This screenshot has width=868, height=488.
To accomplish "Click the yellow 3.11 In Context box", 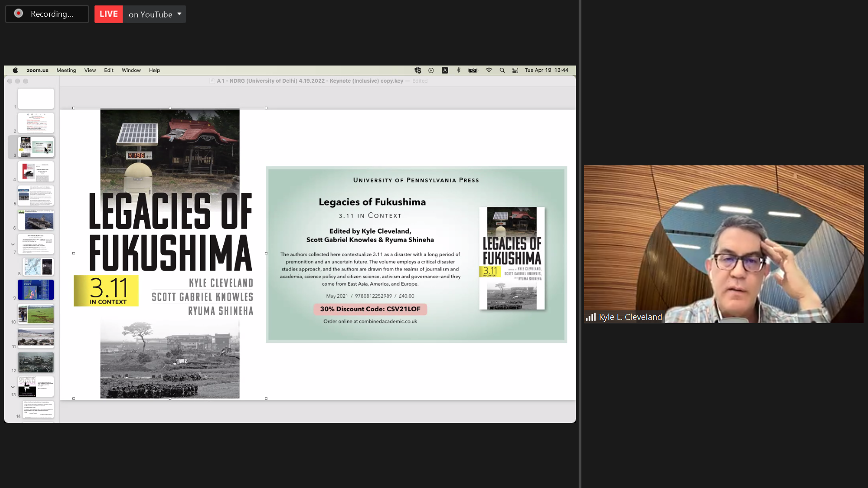I will click(106, 291).
